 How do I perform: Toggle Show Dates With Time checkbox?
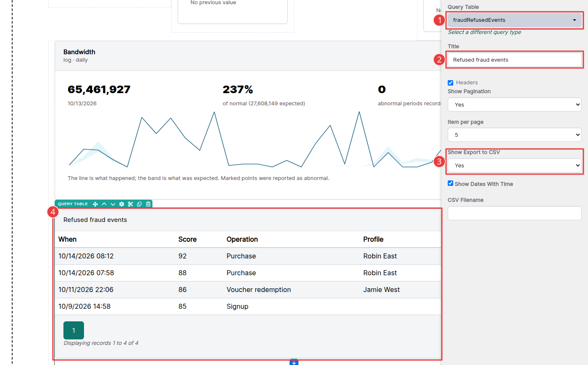450,183
